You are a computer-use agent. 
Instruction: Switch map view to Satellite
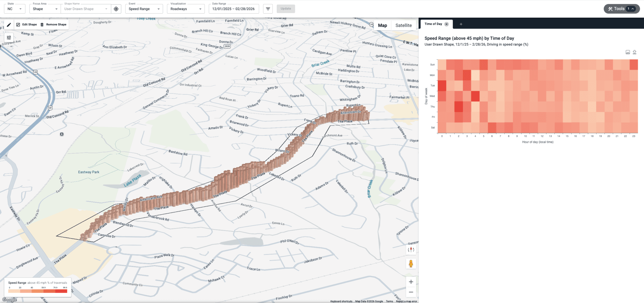[403, 25]
